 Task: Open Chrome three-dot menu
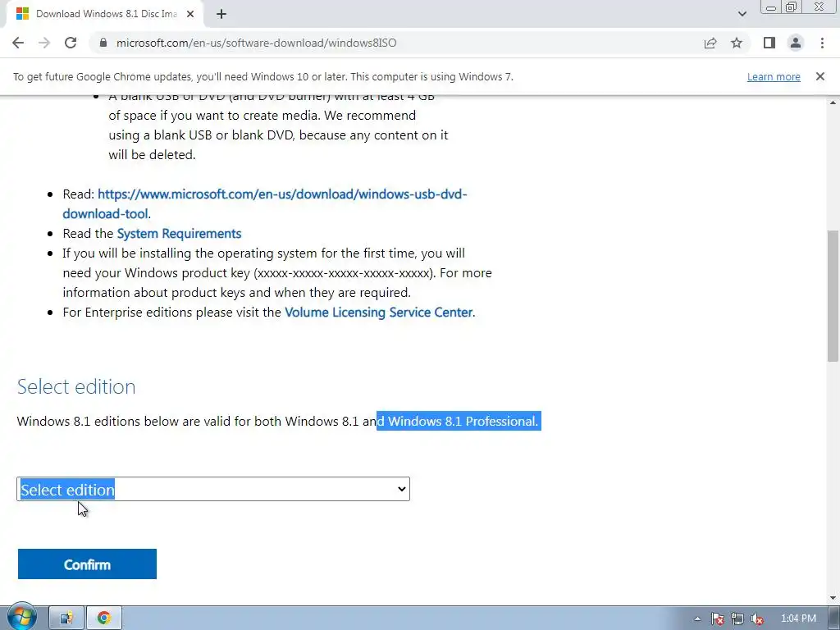tap(822, 43)
